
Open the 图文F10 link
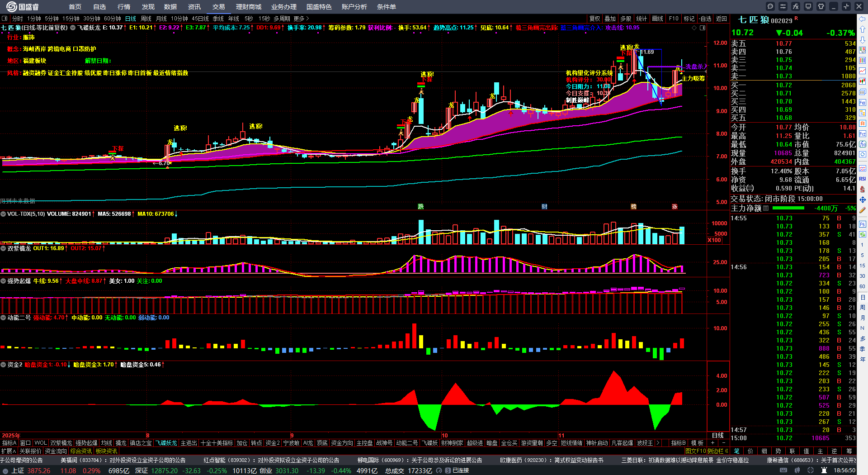[695, 451]
